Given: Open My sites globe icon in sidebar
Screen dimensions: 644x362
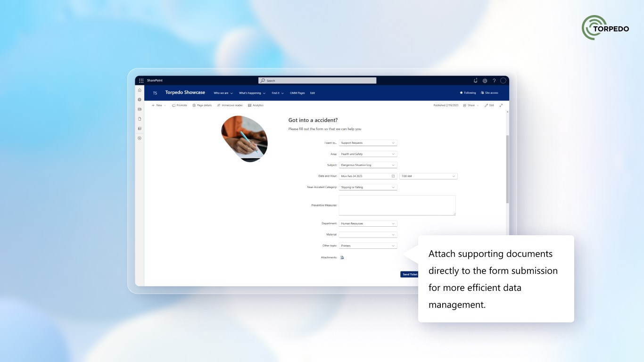Looking at the screenshot, I should click(x=140, y=99).
